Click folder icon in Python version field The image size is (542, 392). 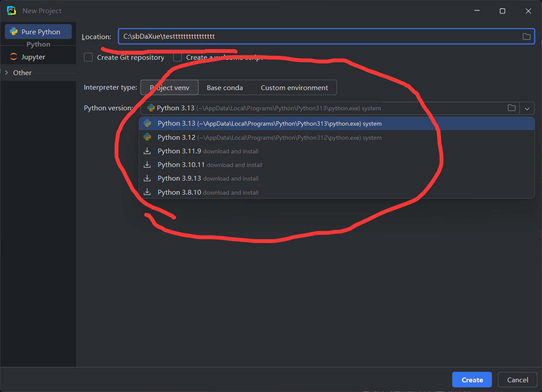click(x=511, y=108)
